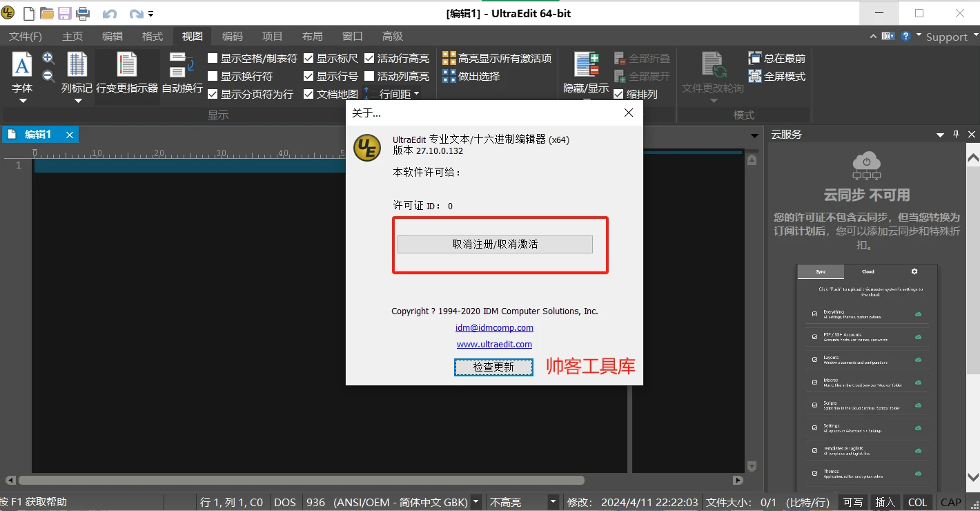Uncheck 活动行高亮 checkbox

(369, 59)
